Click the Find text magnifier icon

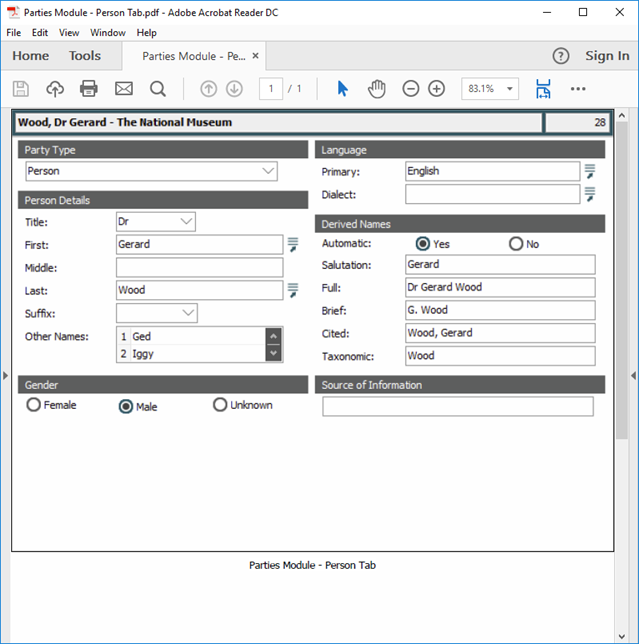coord(158,89)
